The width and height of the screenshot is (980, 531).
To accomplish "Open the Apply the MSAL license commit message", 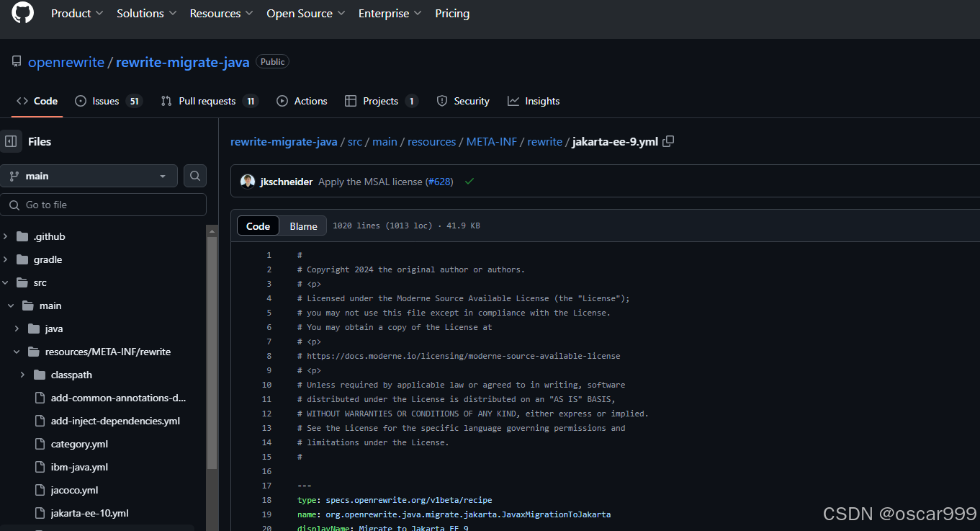I will [x=370, y=182].
